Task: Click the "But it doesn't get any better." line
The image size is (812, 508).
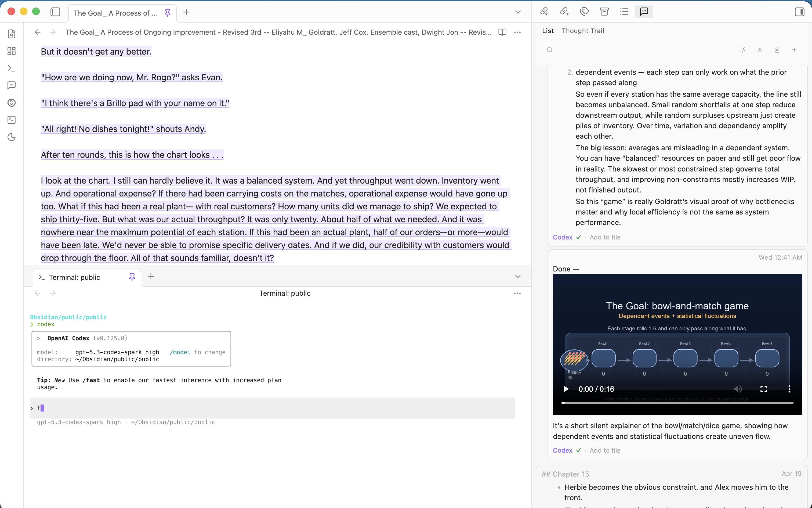Action: pyautogui.click(x=96, y=51)
